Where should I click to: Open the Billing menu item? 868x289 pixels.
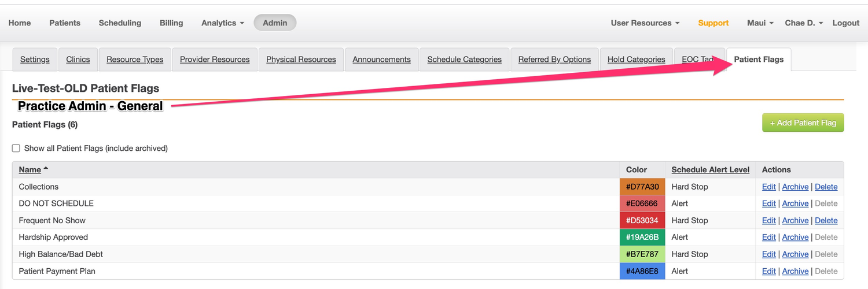click(171, 23)
